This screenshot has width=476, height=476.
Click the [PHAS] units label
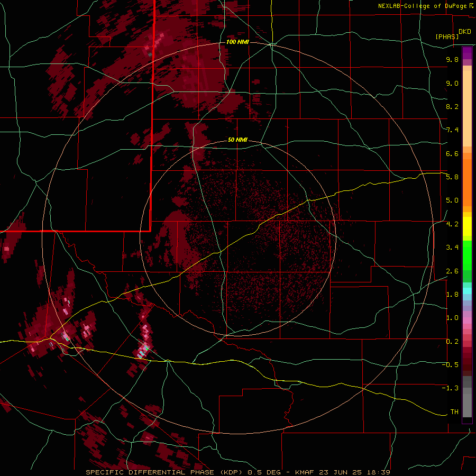(x=447, y=36)
